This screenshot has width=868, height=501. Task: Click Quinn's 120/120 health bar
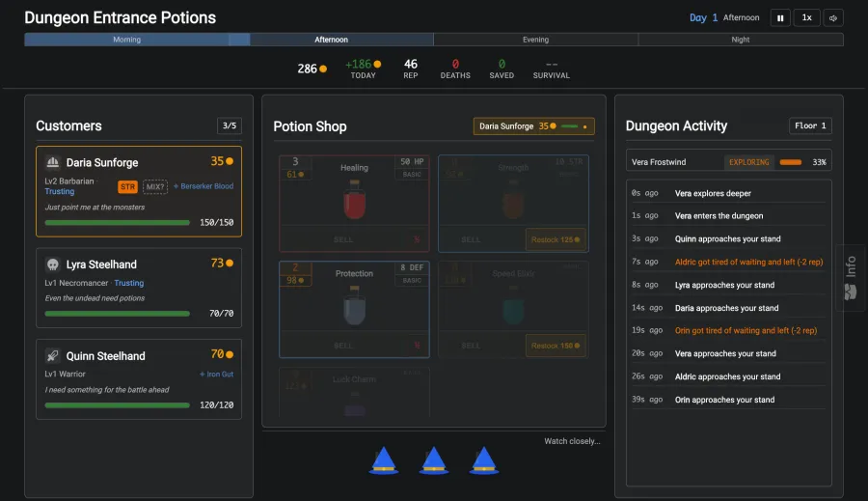tap(118, 405)
